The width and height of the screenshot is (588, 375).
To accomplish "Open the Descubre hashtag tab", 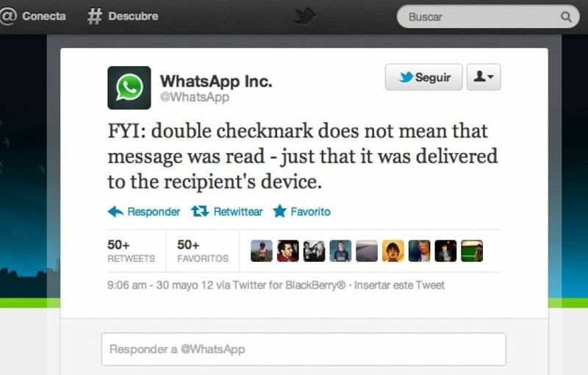I will tap(123, 16).
